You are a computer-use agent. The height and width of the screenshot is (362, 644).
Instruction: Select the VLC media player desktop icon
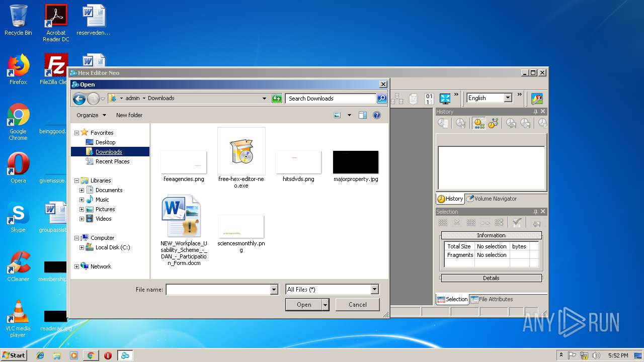18,319
